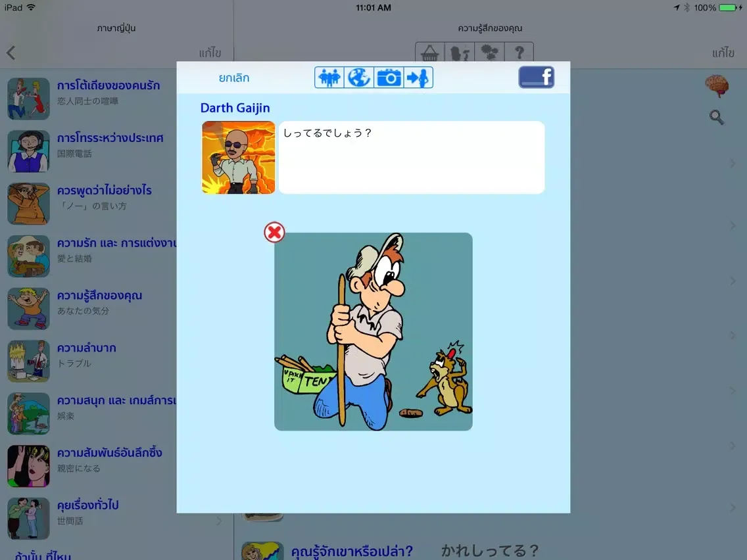Tap the ยกเลิก cancel button

[x=234, y=78]
